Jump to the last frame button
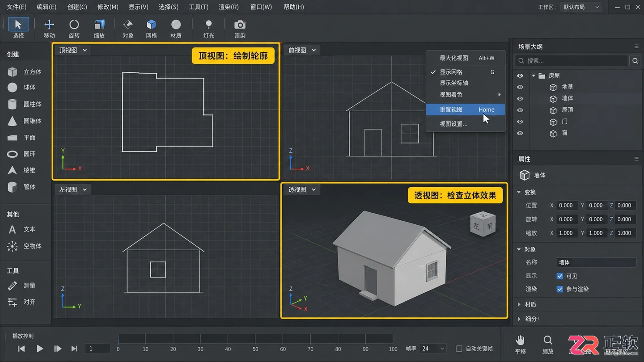 click(74, 349)
